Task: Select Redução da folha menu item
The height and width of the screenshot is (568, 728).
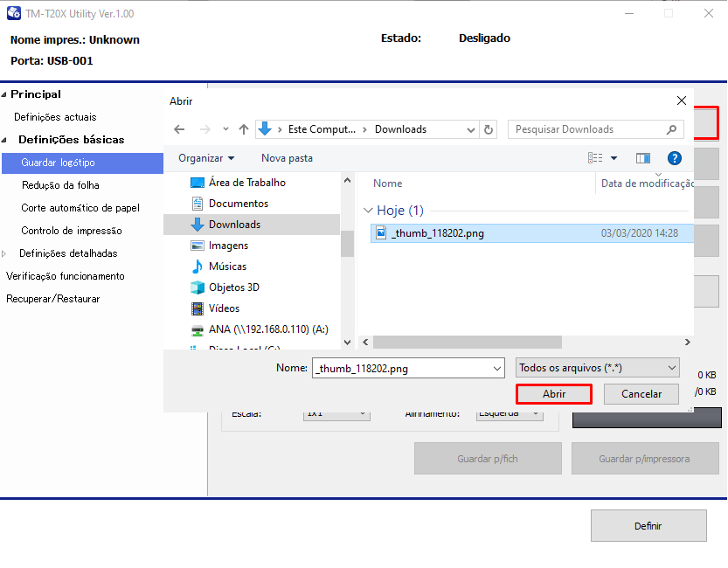Action: (x=60, y=185)
